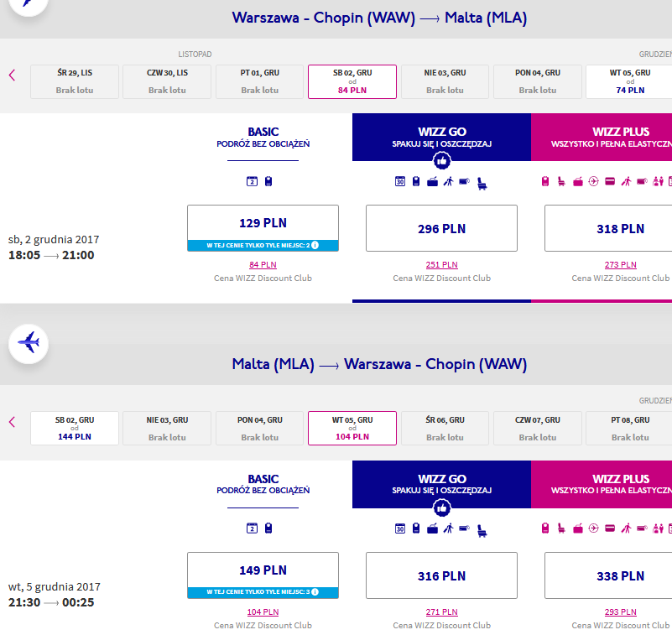Choose return BASIC fare 149 PLN

tap(263, 575)
